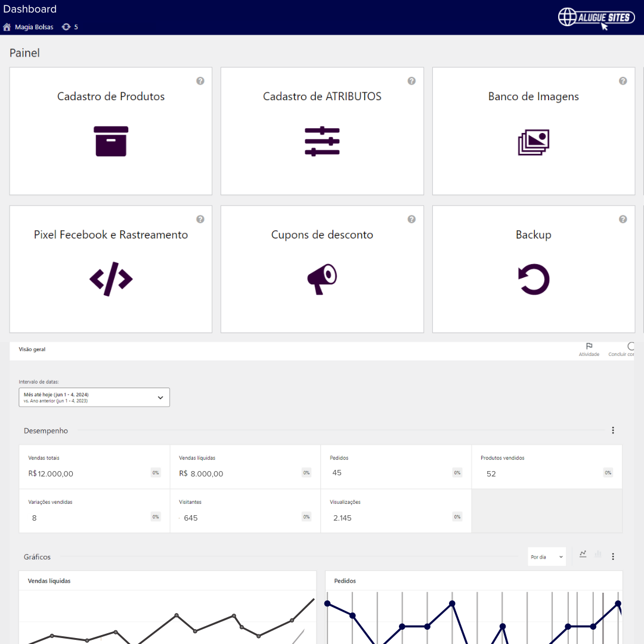Screen dimensions: 644x644
Task: Open the Gráficos section three-dot menu
Action: click(x=613, y=556)
